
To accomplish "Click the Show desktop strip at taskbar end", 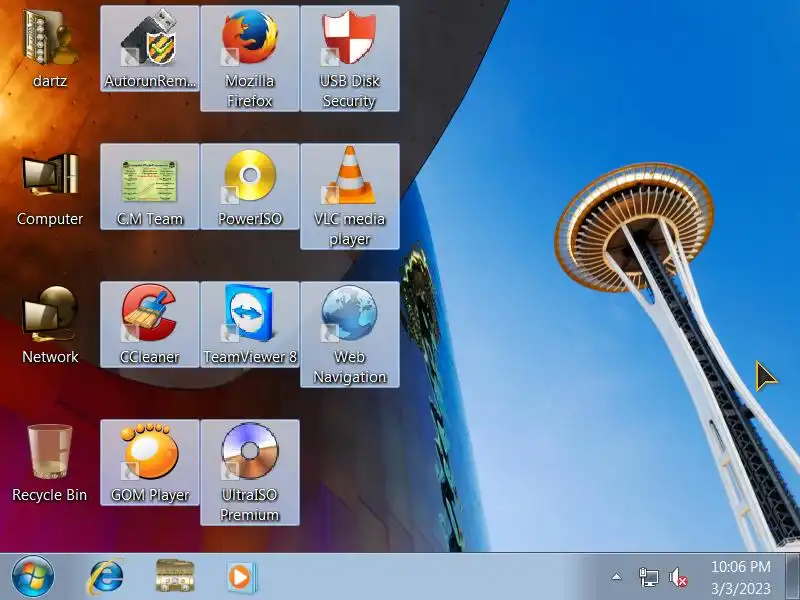I will point(793,577).
